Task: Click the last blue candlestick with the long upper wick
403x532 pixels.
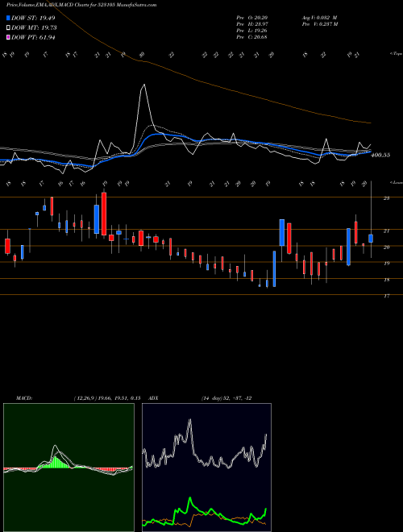Action: pyautogui.click(x=371, y=238)
